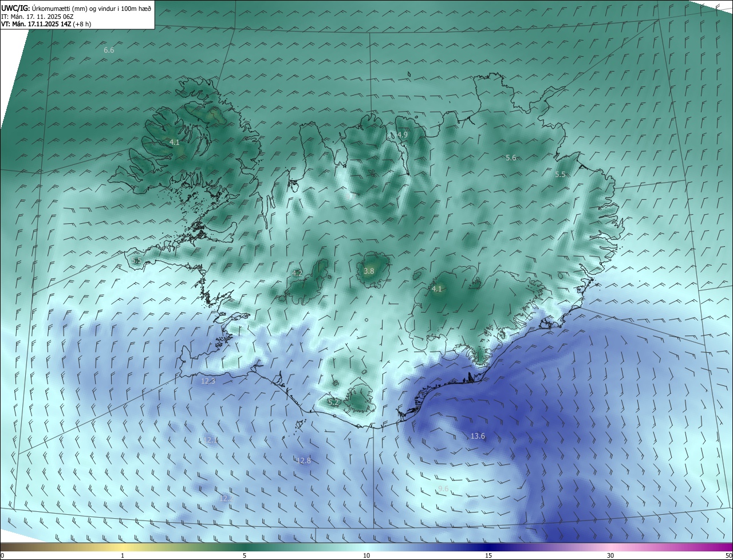The height and width of the screenshot is (560, 733).
Task: Click the 9.6 value label offshore south
Action: (443, 489)
